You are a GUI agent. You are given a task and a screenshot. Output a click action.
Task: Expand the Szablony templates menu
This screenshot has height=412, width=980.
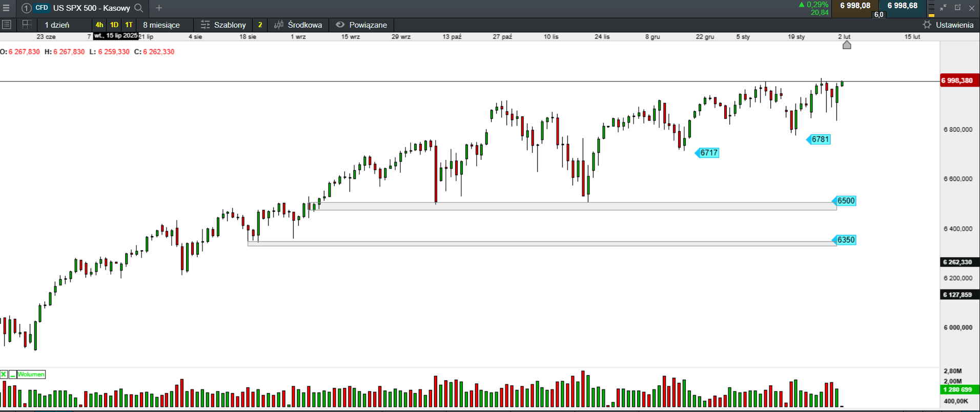tap(223, 25)
